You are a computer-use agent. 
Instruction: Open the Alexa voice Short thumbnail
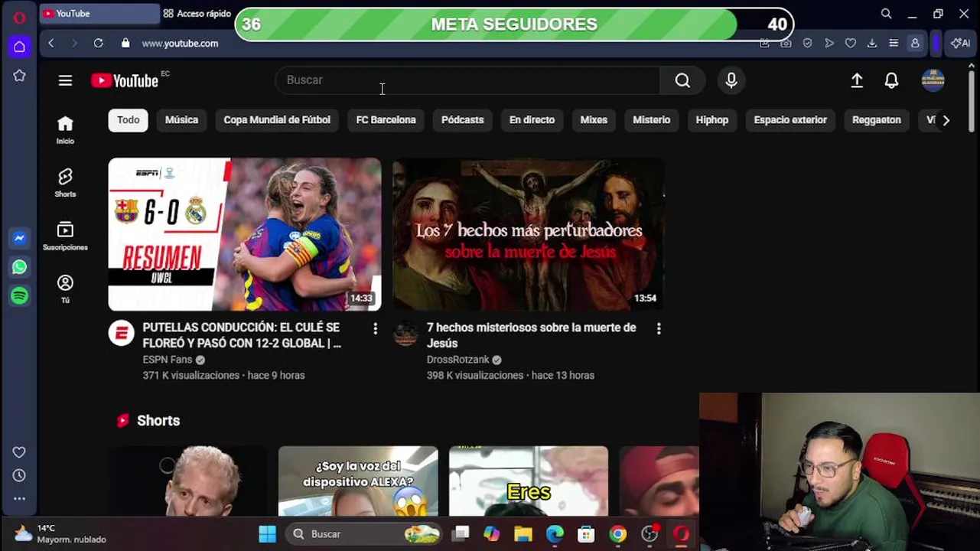[358, 481]
